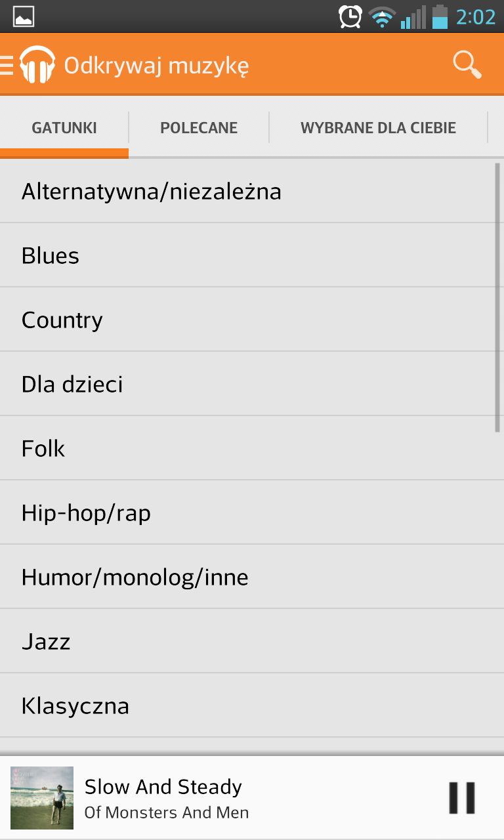
Task: Open the search icon in the action bar
Action: [466, 64]
